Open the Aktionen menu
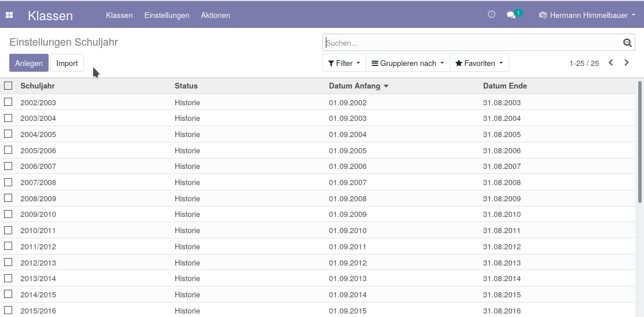Screen dimensions: 644x317 (215, 15)
